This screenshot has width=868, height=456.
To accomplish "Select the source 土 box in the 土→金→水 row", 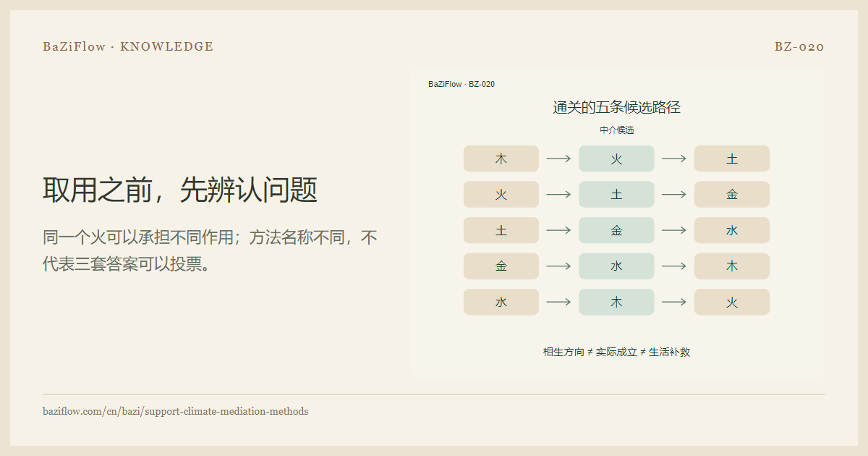I will point(501,230).
